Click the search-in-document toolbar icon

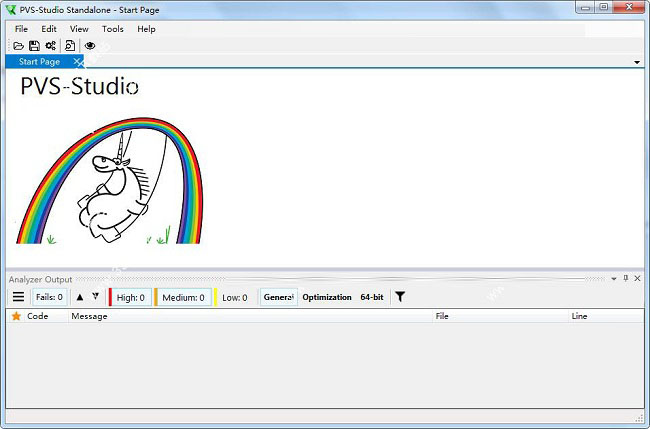[x=70, y=46]
